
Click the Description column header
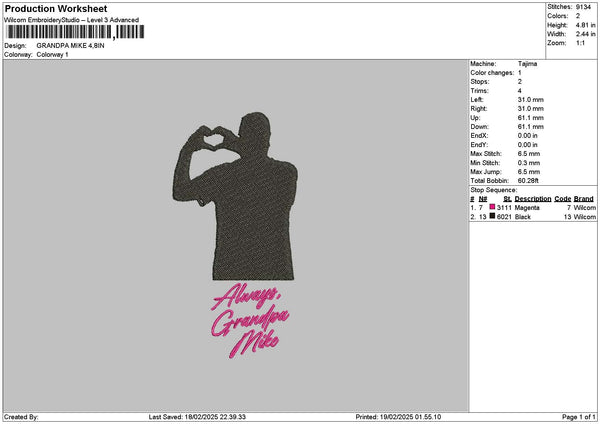533,199
